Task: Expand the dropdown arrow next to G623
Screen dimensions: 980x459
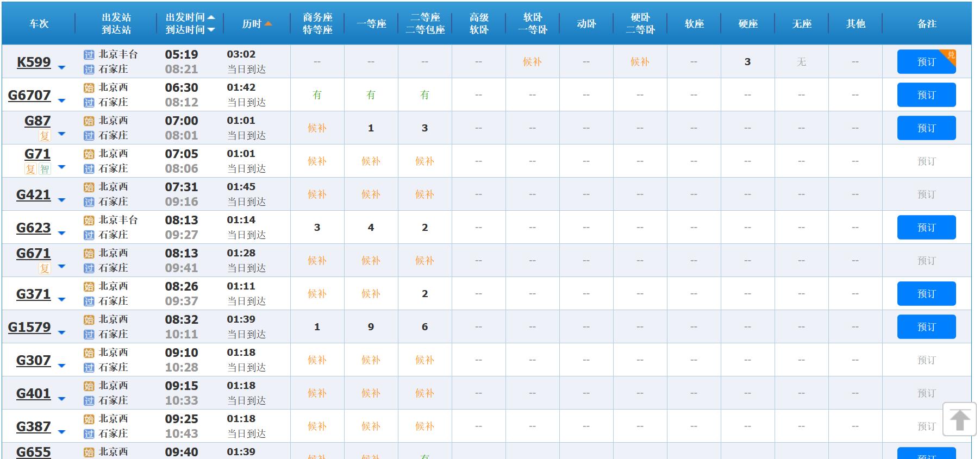Action: 61,234
